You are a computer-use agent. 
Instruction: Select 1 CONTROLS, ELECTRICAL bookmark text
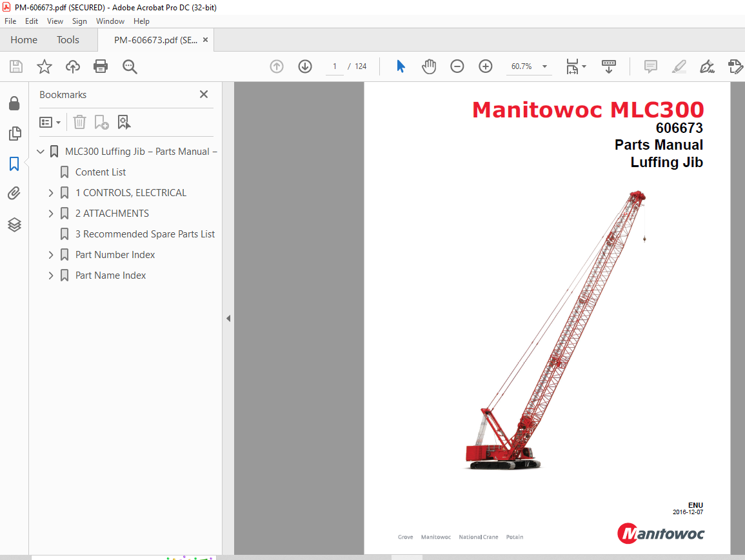[x=131, y=193]
